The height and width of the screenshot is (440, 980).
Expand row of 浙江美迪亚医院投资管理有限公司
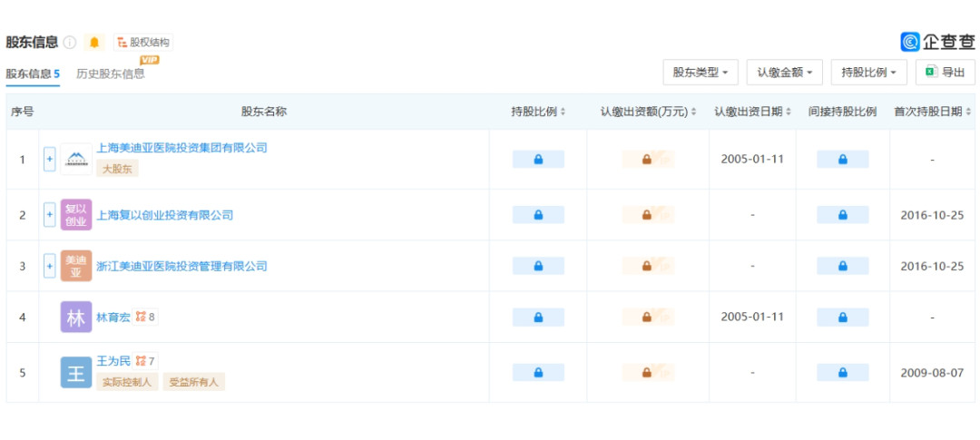point(49,266)
